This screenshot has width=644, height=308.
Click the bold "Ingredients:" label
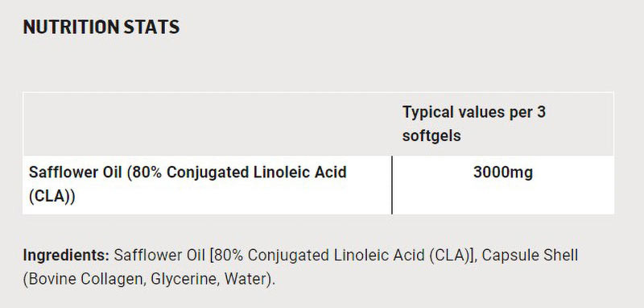point(66,256)
